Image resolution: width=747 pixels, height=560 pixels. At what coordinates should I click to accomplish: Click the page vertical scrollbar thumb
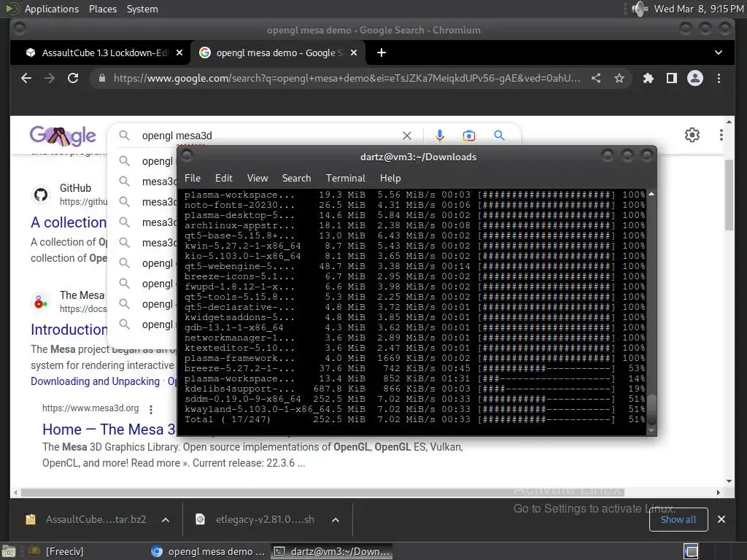pyautogui.click(x=729, y=195)
